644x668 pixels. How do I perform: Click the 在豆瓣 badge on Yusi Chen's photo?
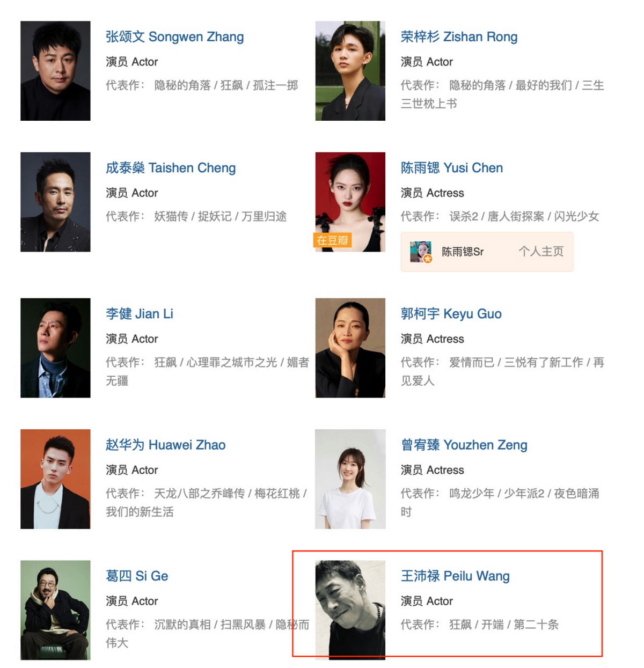point(332,240)
